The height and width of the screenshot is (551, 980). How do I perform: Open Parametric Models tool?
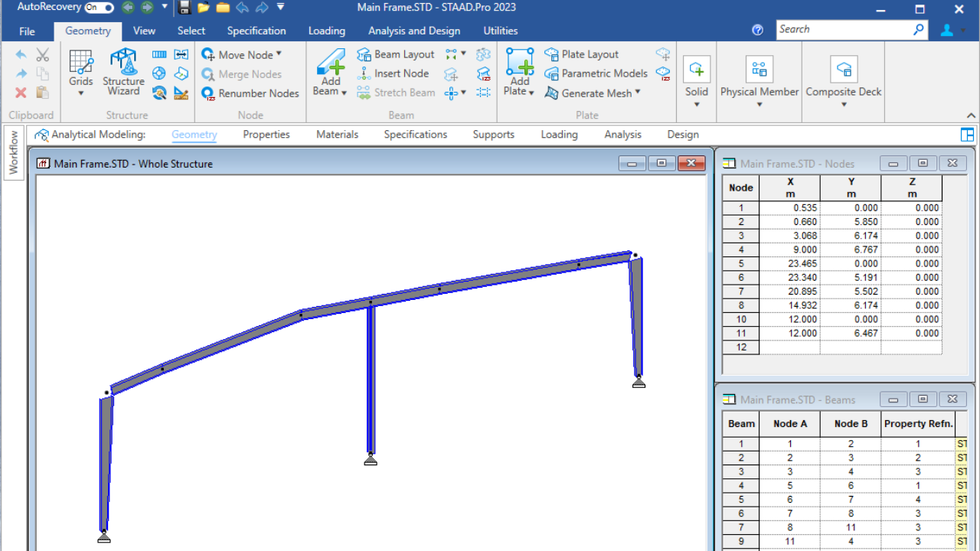point(596,73)
